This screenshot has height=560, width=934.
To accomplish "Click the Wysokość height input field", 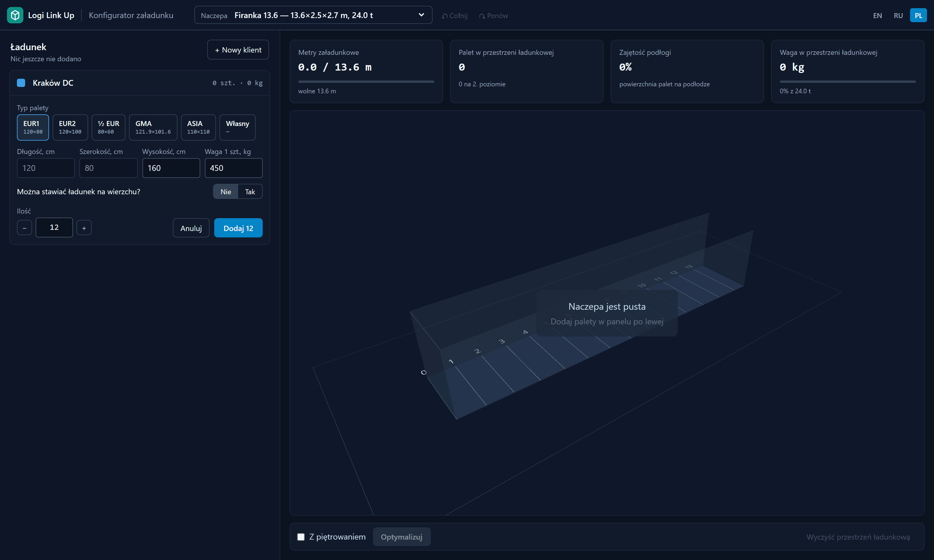I will (x=171, y=168).
